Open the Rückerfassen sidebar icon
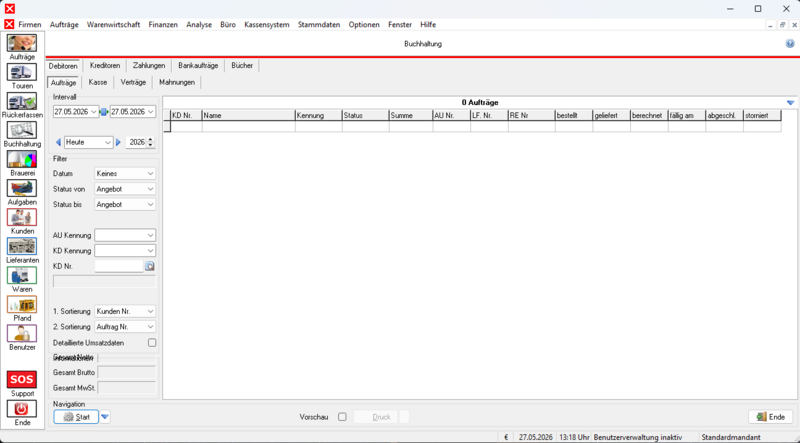 (x=22, y=101)
